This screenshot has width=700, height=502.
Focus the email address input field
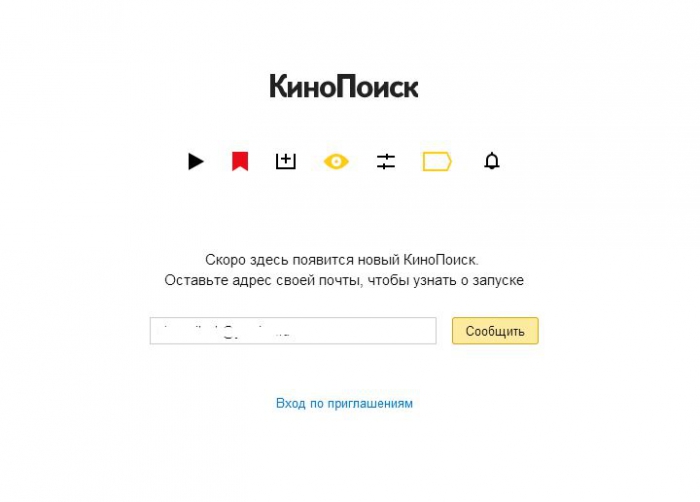coord(293,331)
